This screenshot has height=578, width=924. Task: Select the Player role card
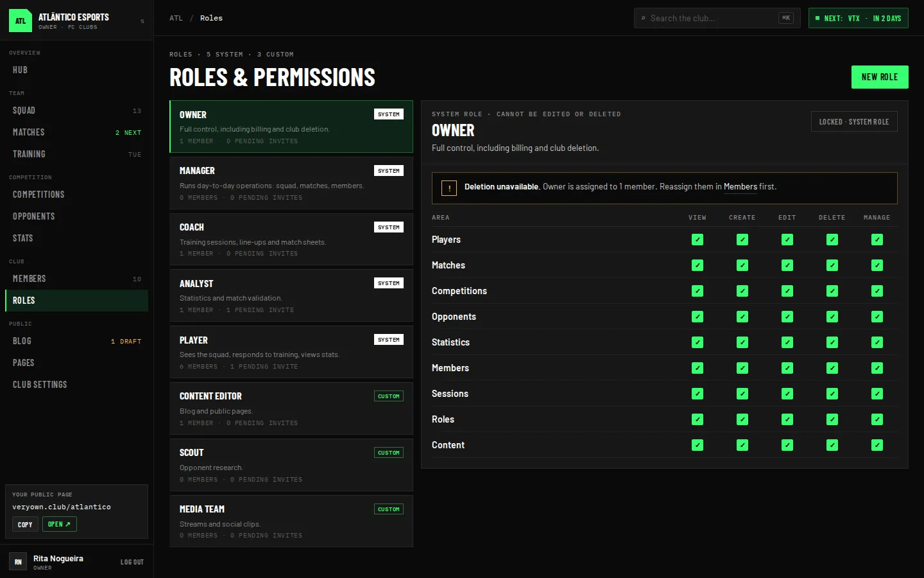click(291, 352)
